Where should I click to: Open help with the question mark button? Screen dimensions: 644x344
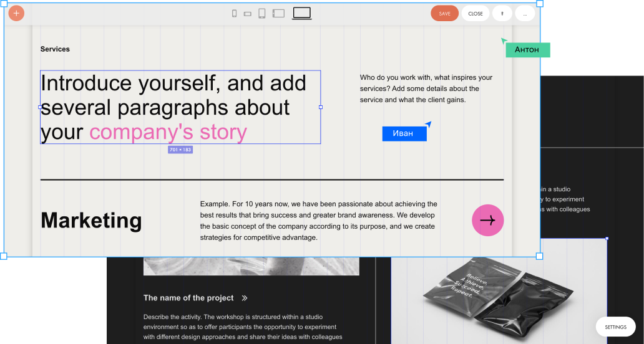(x=502, y=14)
